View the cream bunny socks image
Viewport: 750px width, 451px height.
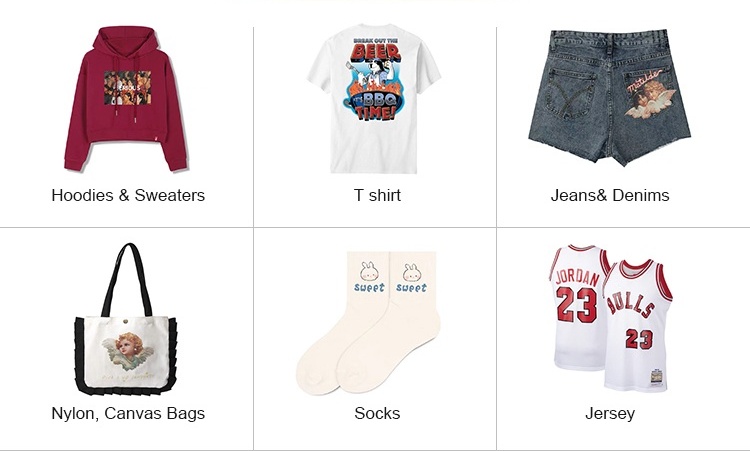click(x=368, y=323)
